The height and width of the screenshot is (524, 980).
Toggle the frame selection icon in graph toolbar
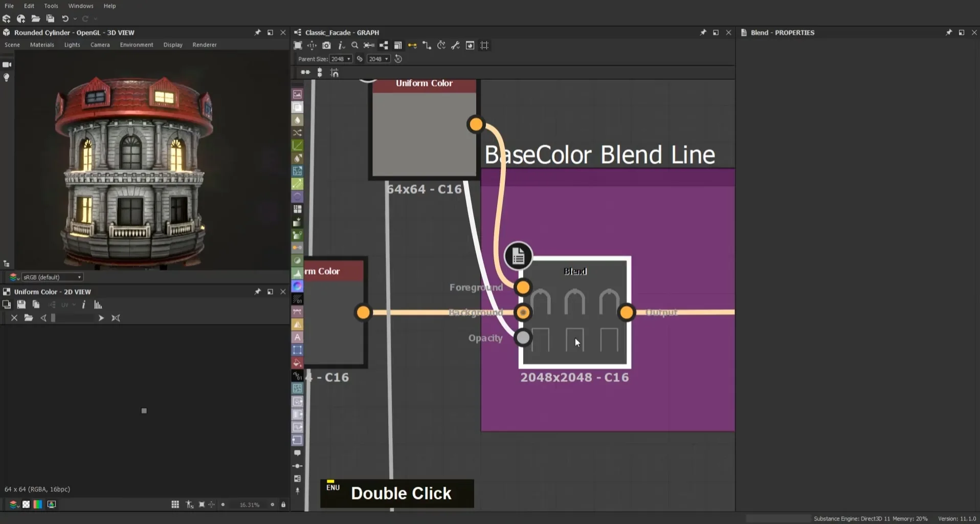coord(484,46)
